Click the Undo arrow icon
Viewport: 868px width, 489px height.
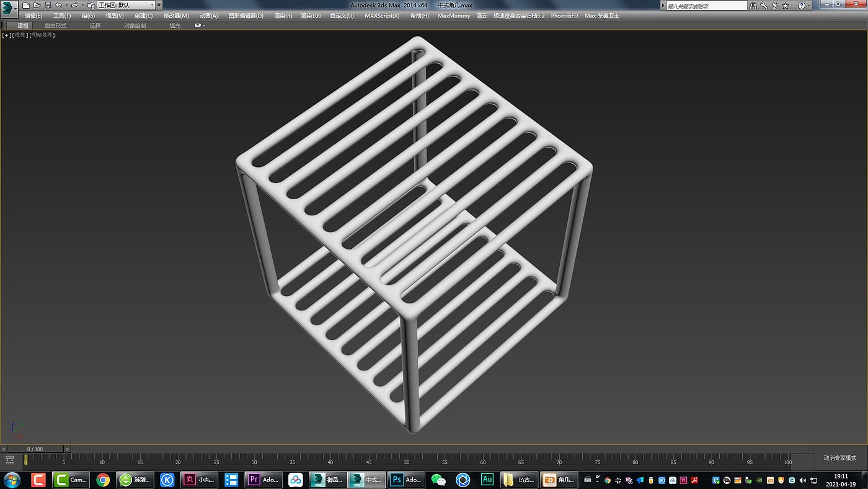pos(59,5)
